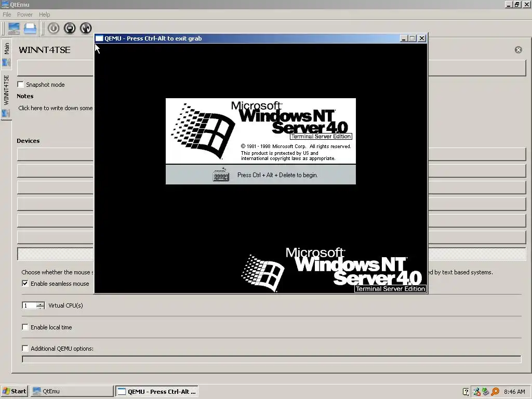Image resolution: width=532 pixels, height=399 pixels.
Task: Restore down the QtEmu main window
Action: 517,4
